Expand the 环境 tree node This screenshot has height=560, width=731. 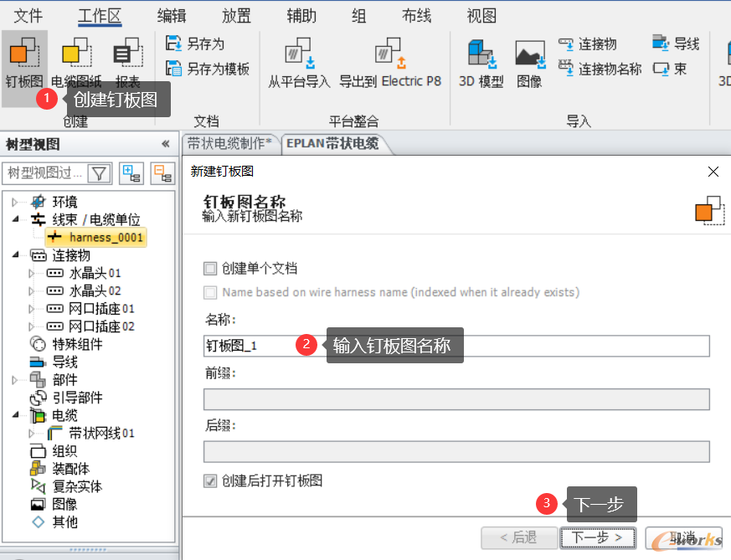pyautogui.click(x=15, y=203)
